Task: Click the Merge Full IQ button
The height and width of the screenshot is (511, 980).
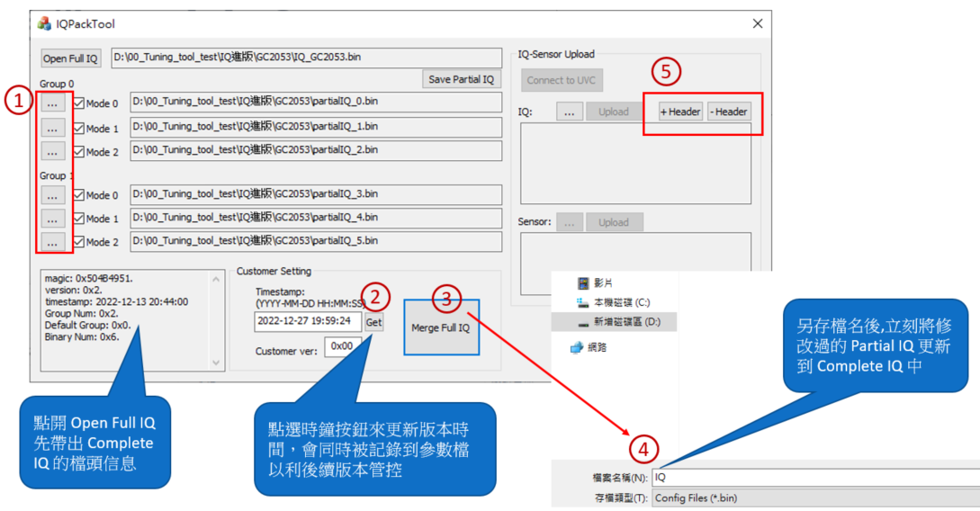Action: click(x=441, y=327)
